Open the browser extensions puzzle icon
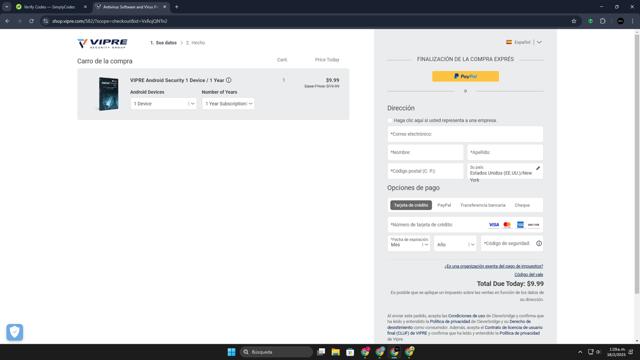640x360 pixels. [x=603, y=21]
